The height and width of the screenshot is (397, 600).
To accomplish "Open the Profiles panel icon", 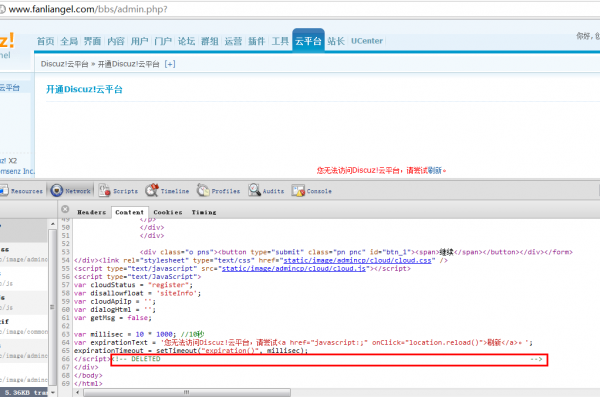I will click(x=203, y=190).
